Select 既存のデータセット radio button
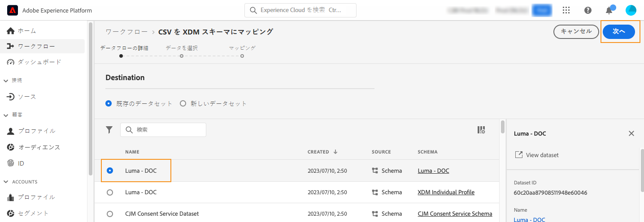This screenshot has width=644, height=222. point(109,103)
